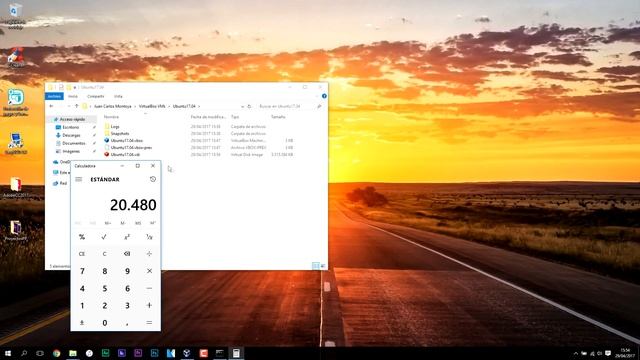Click the M+ memory add key
The height and width of the screenshot is (360, 640).
(108, 223)
